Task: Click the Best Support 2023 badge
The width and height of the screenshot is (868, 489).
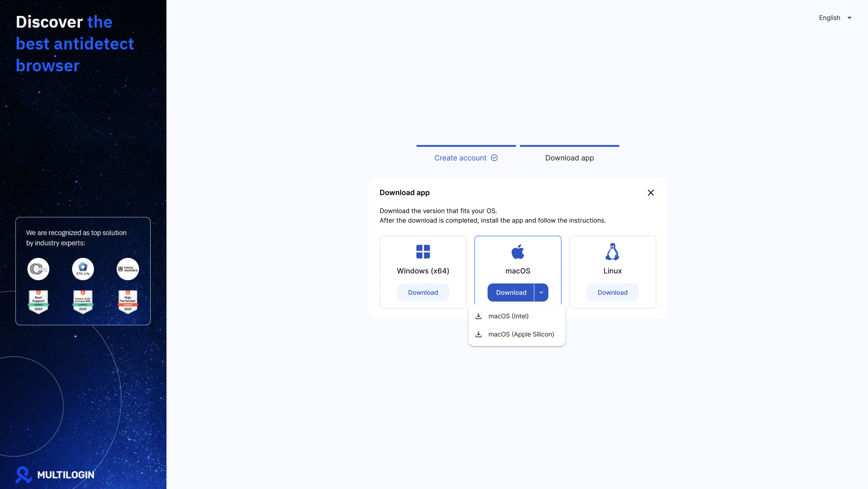Action: (38, 301)
